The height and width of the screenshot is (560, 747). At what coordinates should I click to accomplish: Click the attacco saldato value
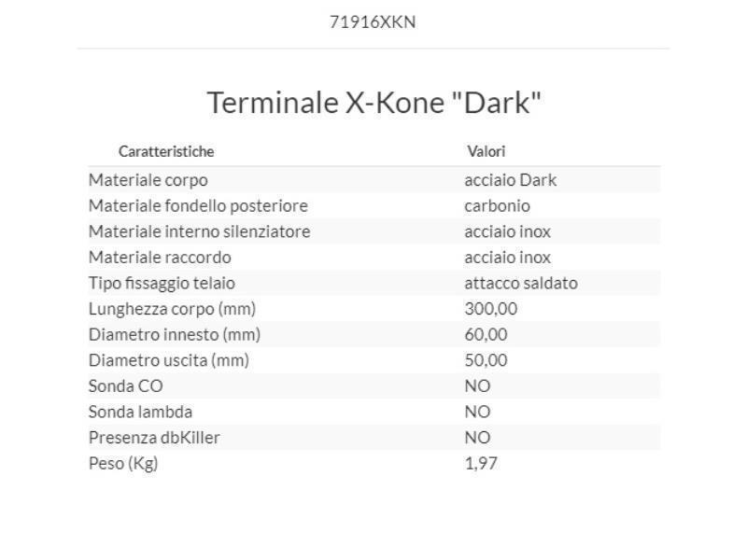(520, 283)
